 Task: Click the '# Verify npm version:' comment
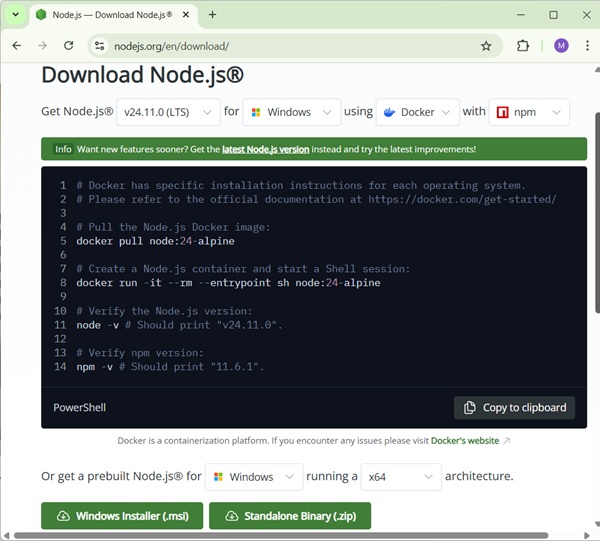pyautogui.click(x=140, y=353)
